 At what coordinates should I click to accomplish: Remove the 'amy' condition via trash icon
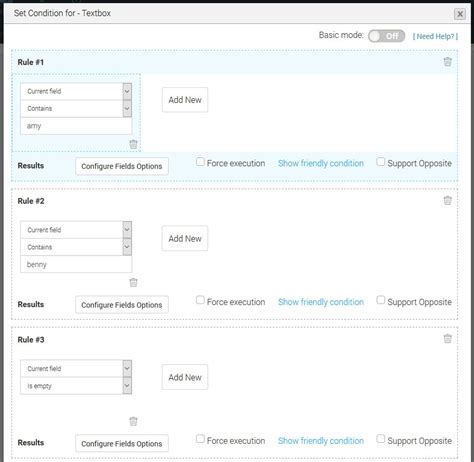point(133,144)
